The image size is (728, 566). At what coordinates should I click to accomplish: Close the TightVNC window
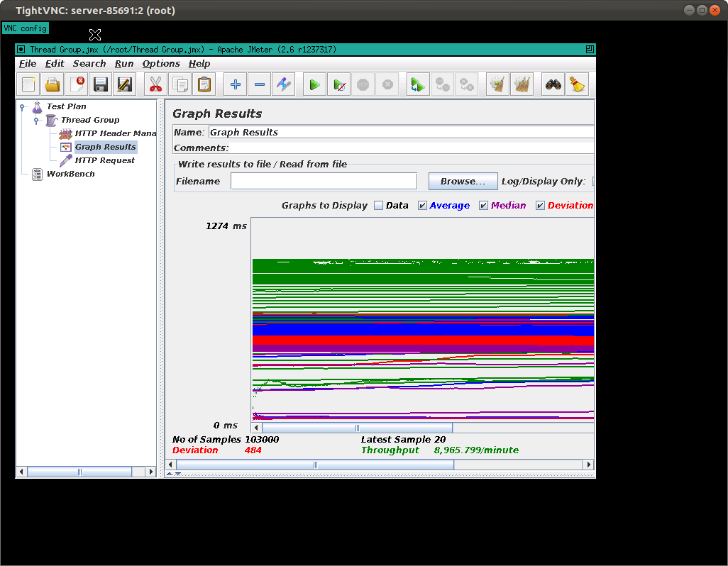tap(715, 10)
